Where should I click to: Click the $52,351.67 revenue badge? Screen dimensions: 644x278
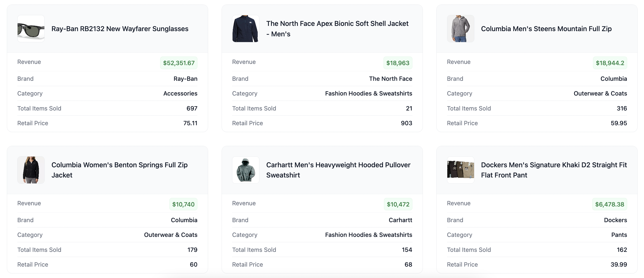tap(178, 63)
